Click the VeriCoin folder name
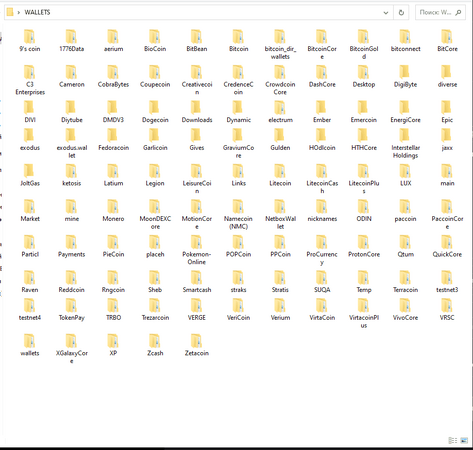Viewport: 473px width, 450px height. pyautogui.click(x=238, y=318)
